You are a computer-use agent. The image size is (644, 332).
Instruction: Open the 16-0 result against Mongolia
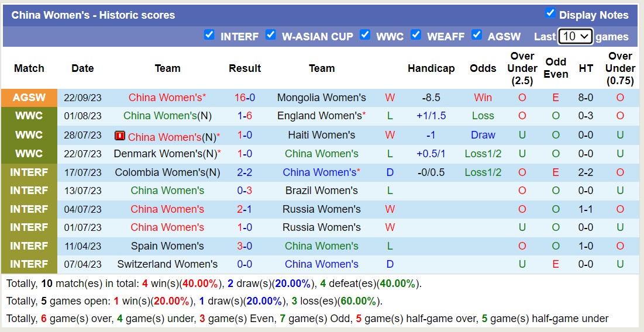click(x=244, y=98)
